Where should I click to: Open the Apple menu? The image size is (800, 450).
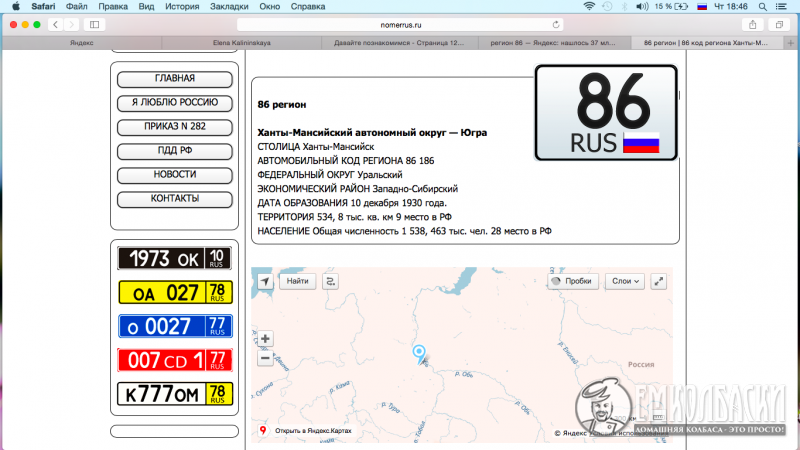point(16,7)
